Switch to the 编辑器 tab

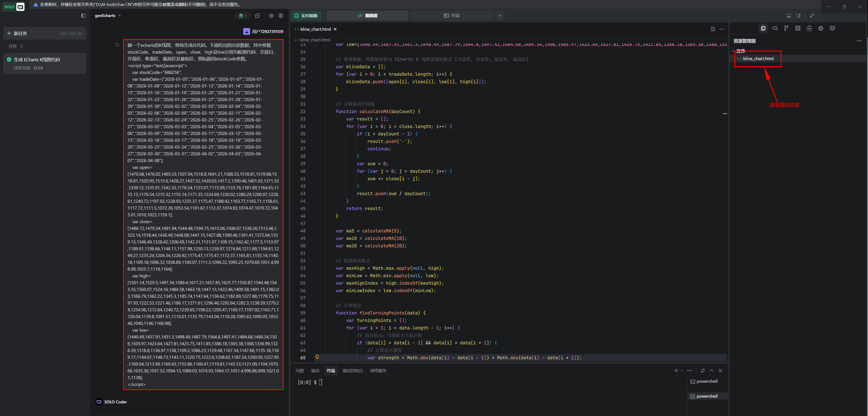[x=367, y=16]
